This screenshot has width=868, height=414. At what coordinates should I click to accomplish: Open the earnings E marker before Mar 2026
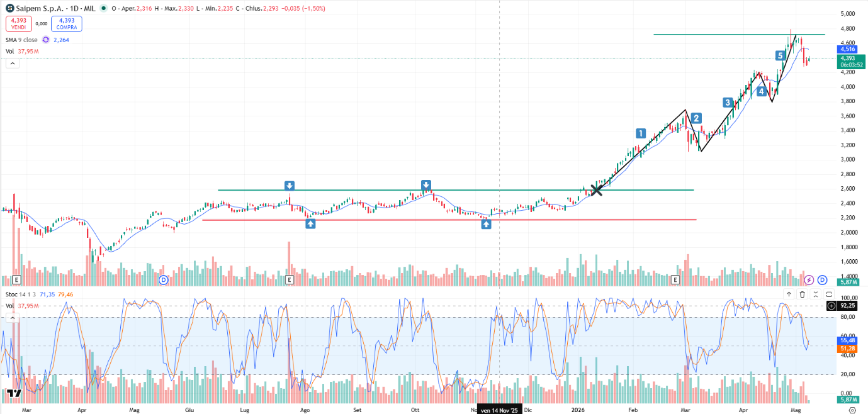[x=675, y=279]
